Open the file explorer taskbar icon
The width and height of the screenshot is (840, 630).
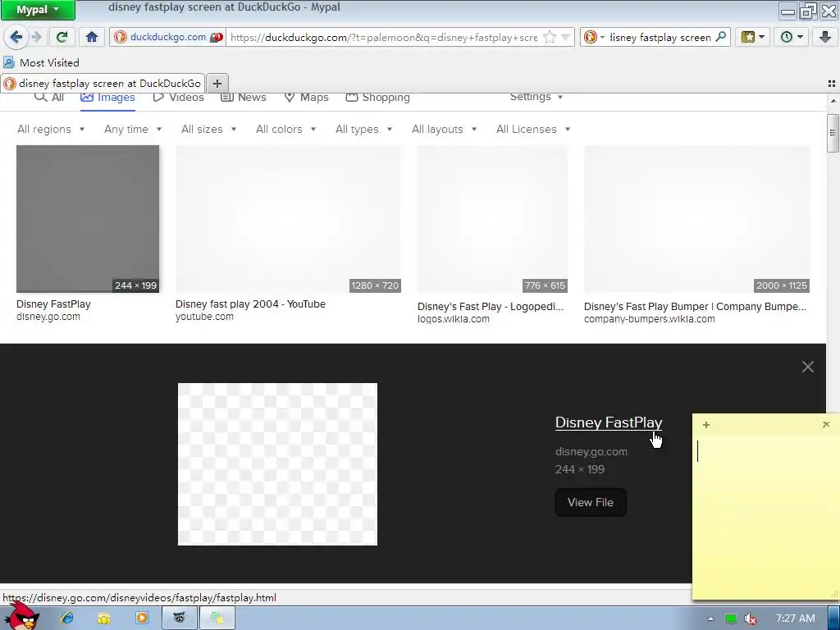[x=104, y=619]
